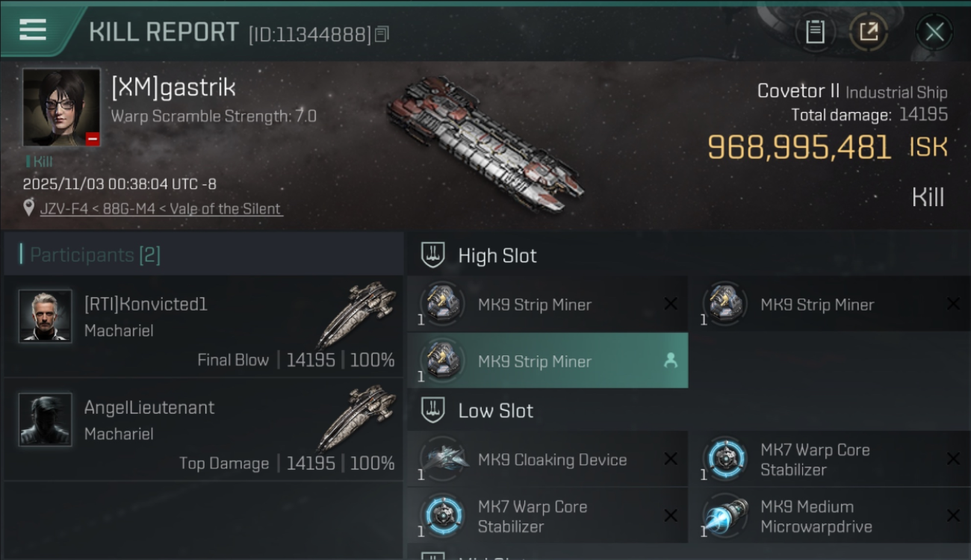Select the Konvicted1 participant row

coord(203,326)
